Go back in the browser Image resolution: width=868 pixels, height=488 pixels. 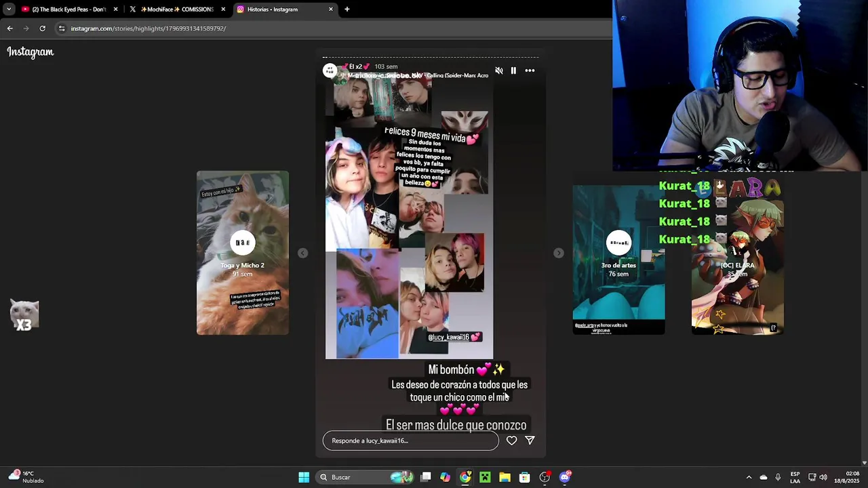[x=9, y=28]
